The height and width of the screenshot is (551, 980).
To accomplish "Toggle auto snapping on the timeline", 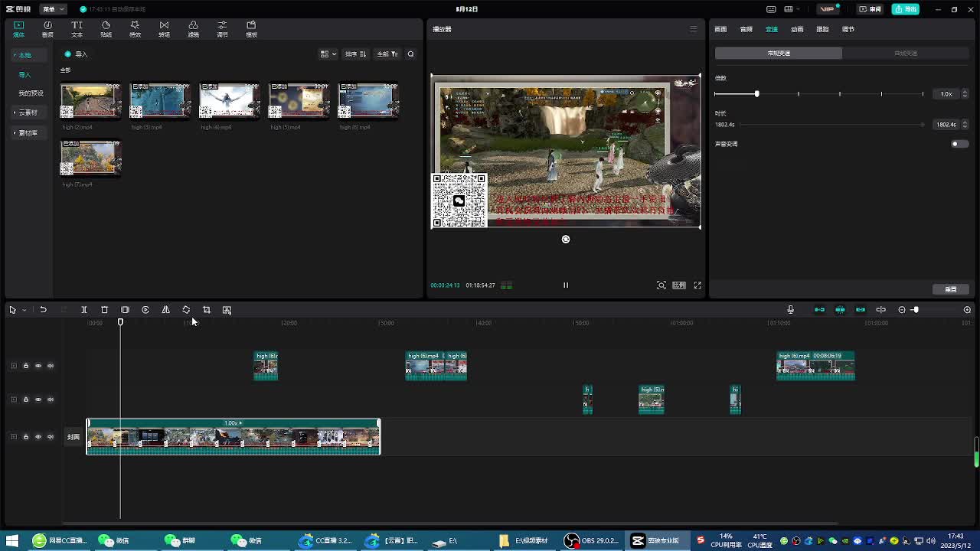I will point(840,310).
